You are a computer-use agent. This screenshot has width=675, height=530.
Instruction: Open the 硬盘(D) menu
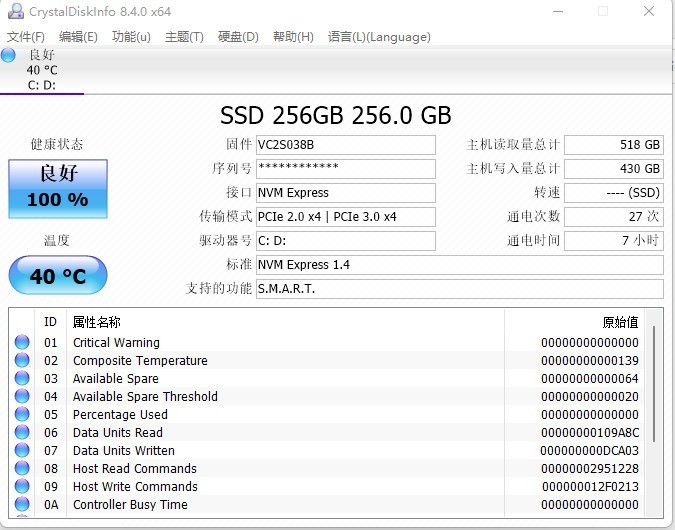[238, 37]
